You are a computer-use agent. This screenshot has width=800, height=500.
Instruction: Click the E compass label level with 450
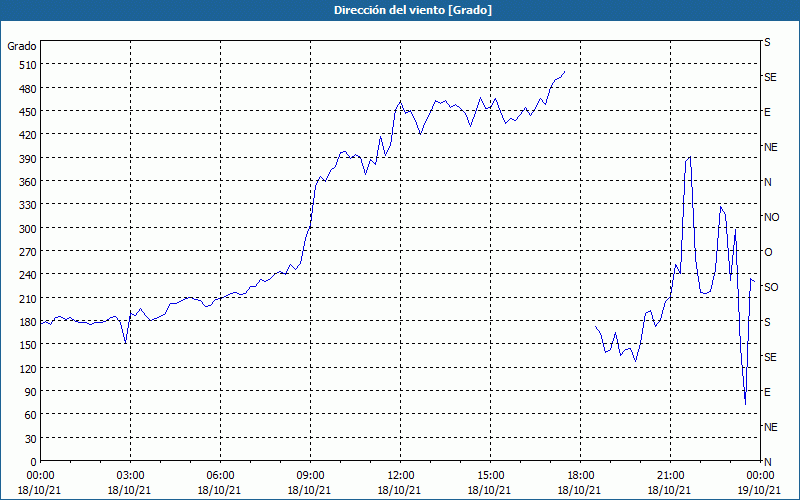pyautogui.click(x=767, y=112)
